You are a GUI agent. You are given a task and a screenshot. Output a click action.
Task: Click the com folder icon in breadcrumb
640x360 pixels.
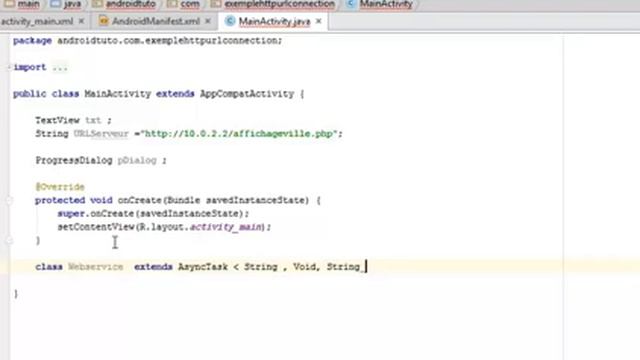click(x=172, y=4)
